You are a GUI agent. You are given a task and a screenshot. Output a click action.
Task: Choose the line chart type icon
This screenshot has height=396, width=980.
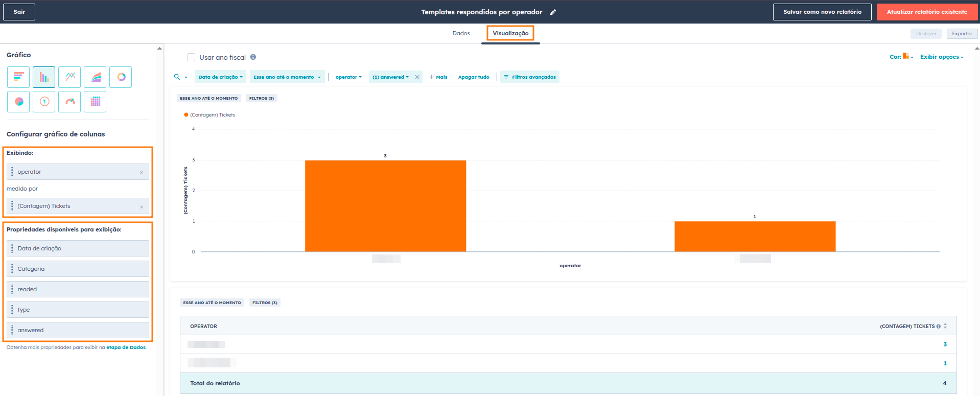click(70, 77)
